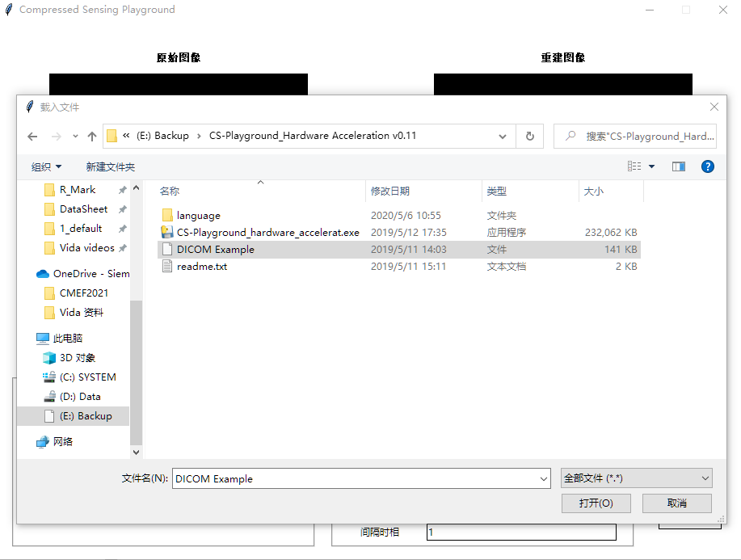Go back using the back arrow
This screenshot has height=560, width=741.
(x=32, y=137)
